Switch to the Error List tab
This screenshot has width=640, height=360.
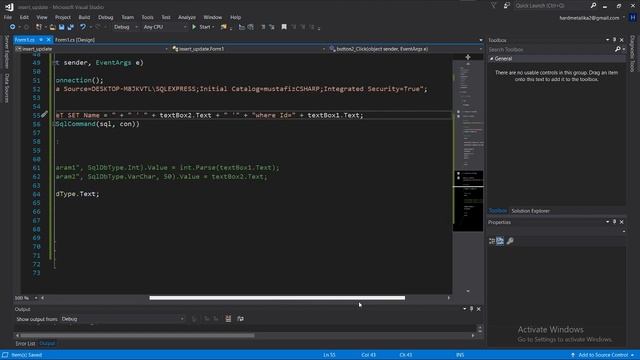click(x=25, y=344)
